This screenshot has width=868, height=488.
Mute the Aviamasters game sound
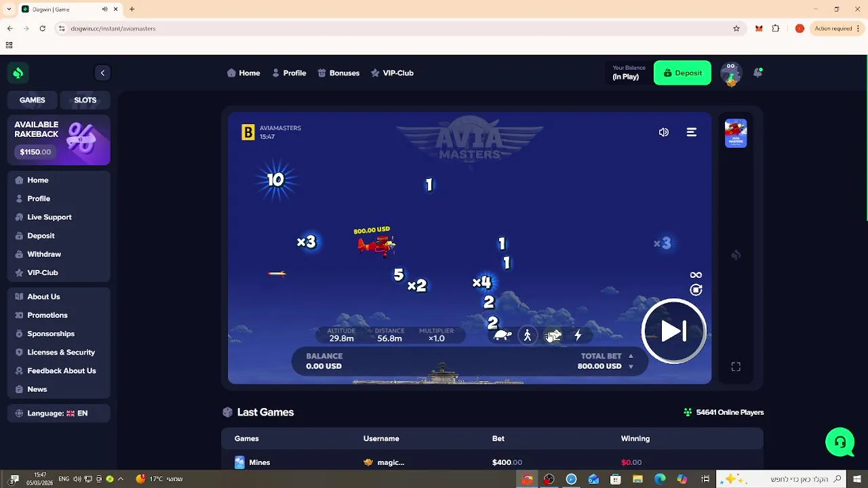(x=664, y=132)
